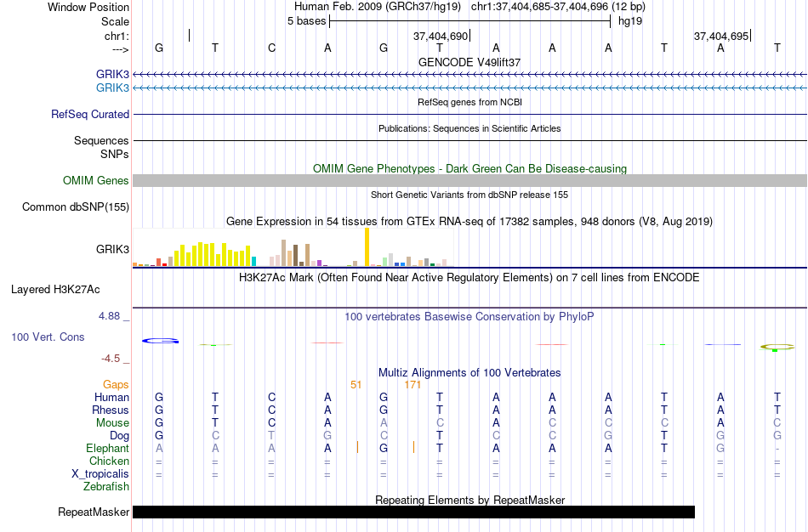Open Layered H3K27Ac track label
The height and width of the screenshot is (532, 808).
click(55, 290)
